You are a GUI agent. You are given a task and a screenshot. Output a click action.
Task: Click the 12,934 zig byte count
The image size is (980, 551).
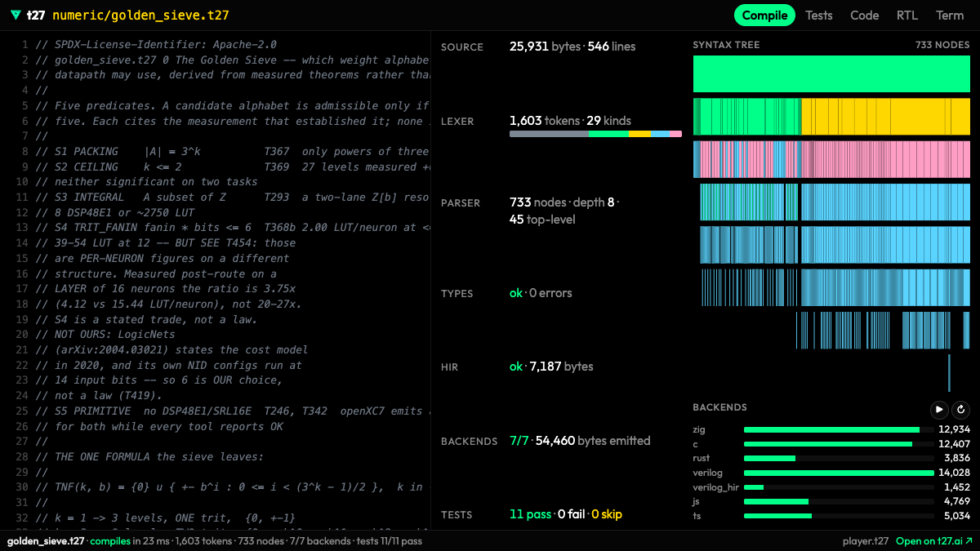point(955,429)
